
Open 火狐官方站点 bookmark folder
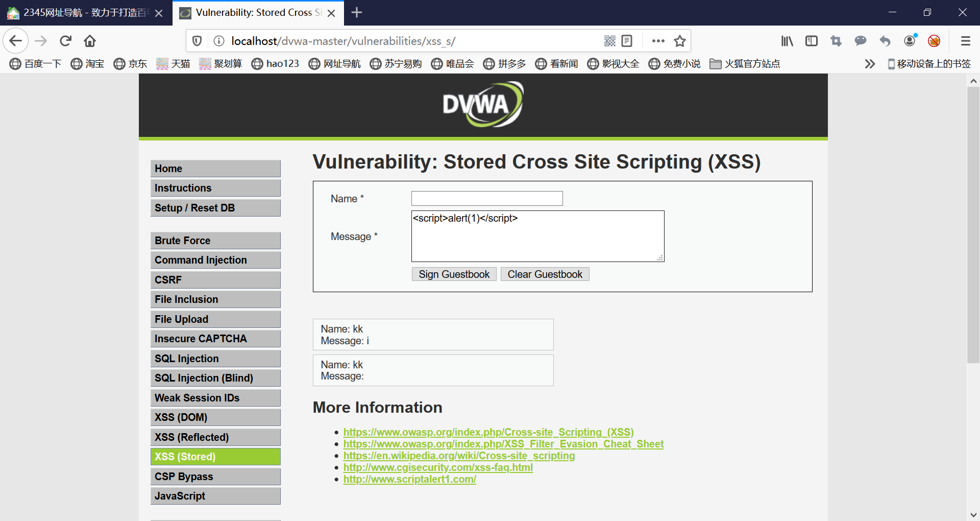745,64
